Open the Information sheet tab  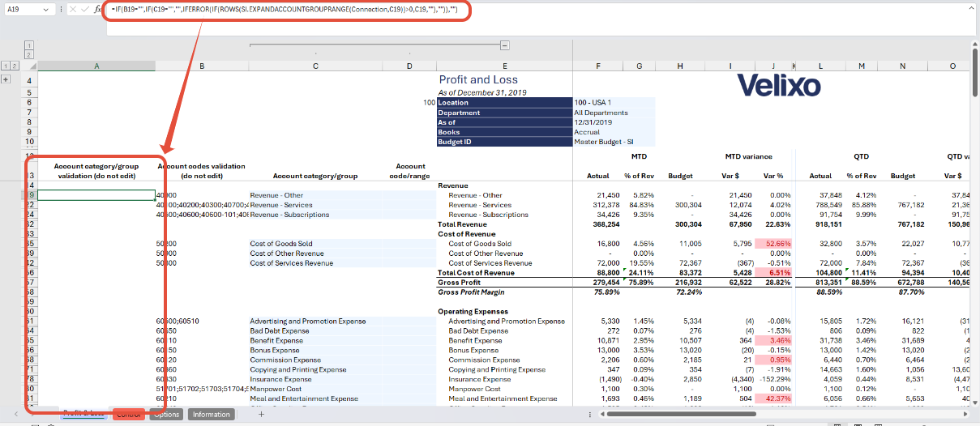[x=211, y=415]
